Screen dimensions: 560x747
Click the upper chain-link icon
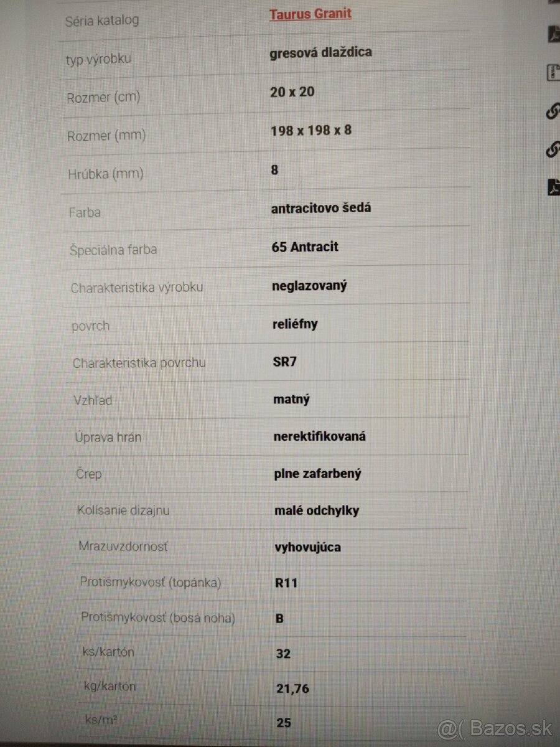(553, 111)
